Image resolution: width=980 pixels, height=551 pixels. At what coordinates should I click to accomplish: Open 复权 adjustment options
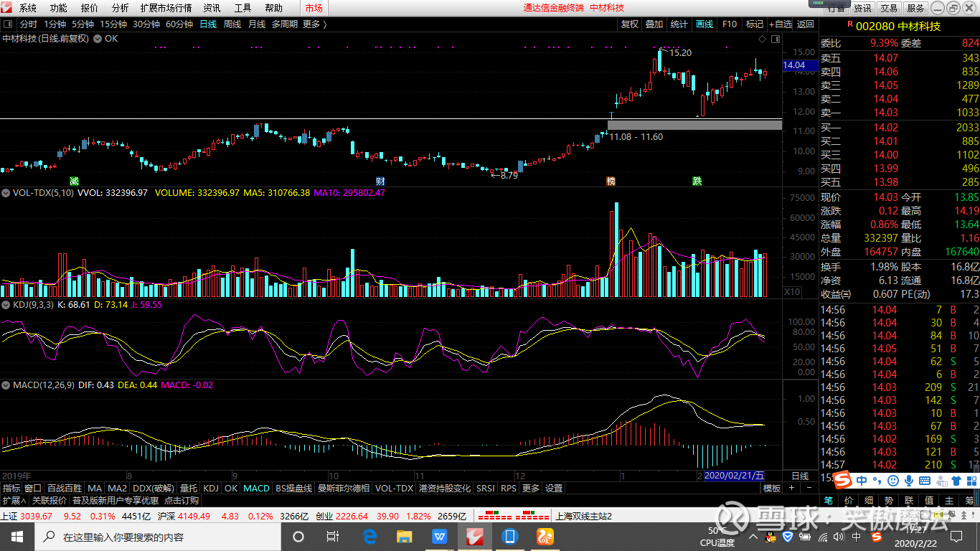coord(630,24)
